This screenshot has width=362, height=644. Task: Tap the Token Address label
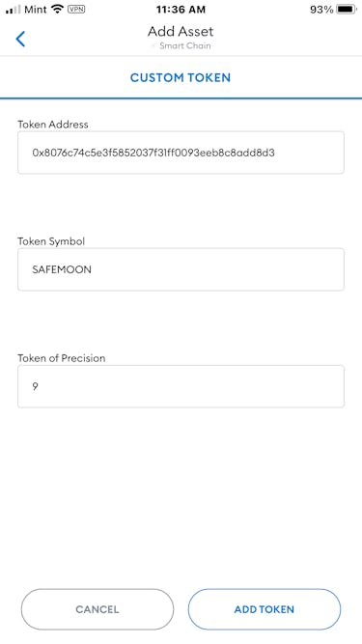(53, 124)
